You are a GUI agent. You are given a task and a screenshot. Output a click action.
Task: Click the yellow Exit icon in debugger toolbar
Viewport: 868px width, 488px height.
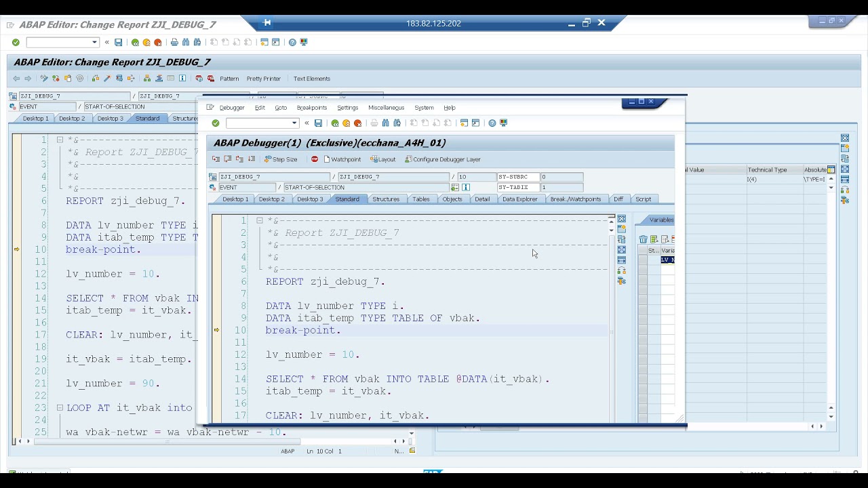point(347,123)
